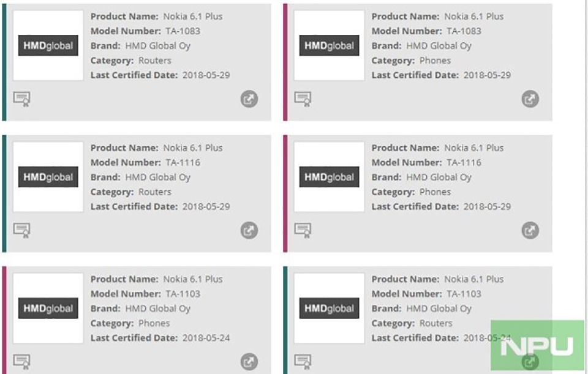This screenshot has height=374, width=588.
Task: Click HMDglobal logo on TA-1103 Phones card
Action: pos(48,308)
